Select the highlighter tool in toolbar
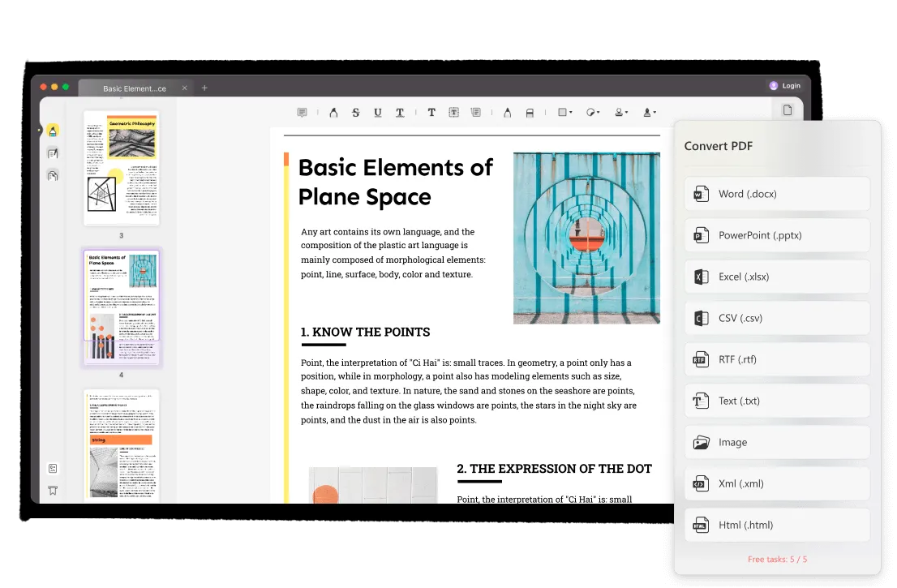 tap(333, 113)
